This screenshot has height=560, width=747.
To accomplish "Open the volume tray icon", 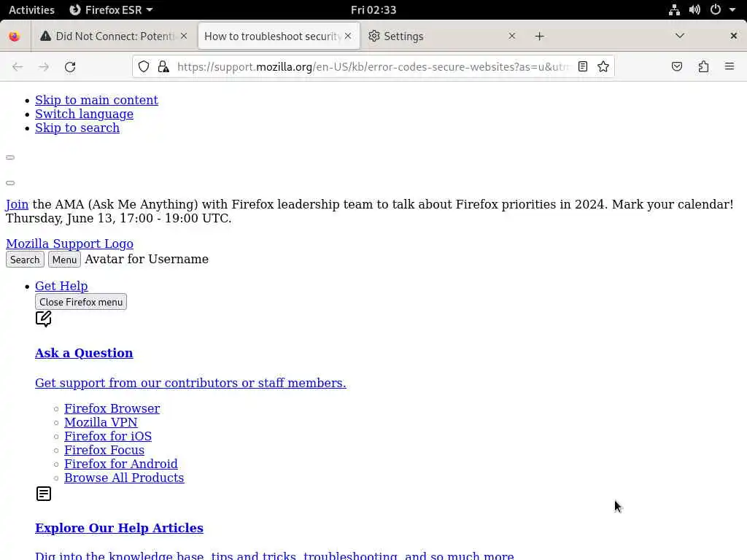I will coord(694,9).
